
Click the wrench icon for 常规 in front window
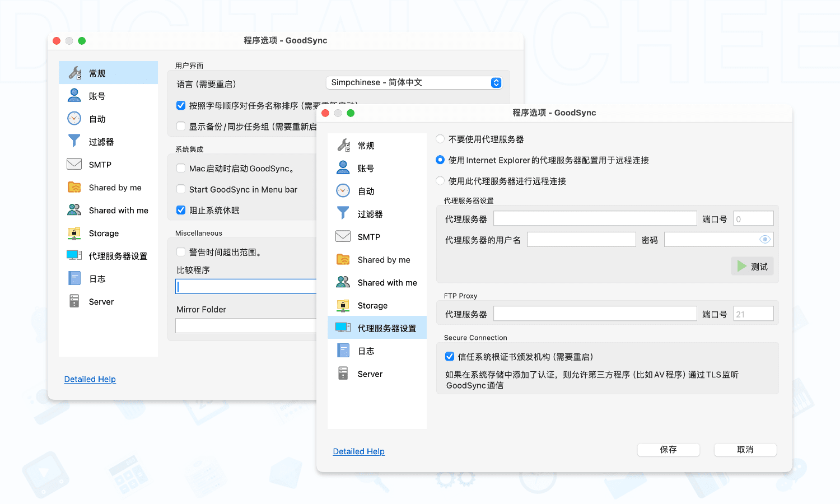pyautogui.click(x=343, y=146)
